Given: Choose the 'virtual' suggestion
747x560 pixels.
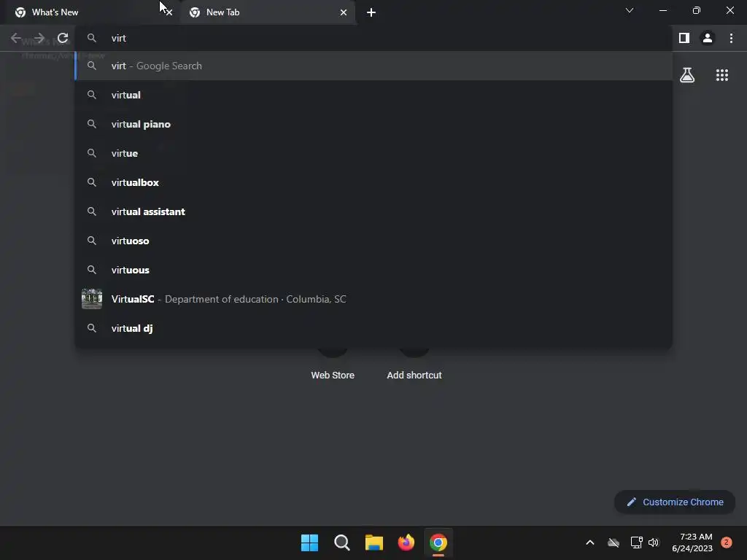Looking at the screenshot, I should click(x=374, y=95).
